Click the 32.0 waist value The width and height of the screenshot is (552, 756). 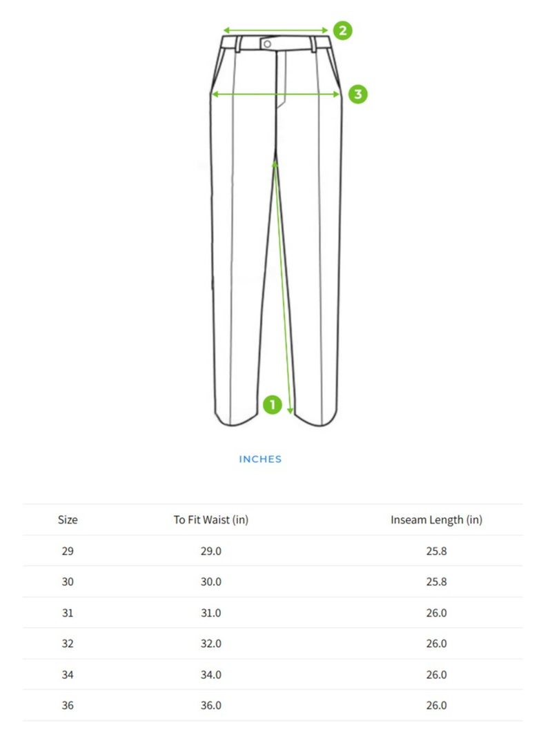click(211, 643)
